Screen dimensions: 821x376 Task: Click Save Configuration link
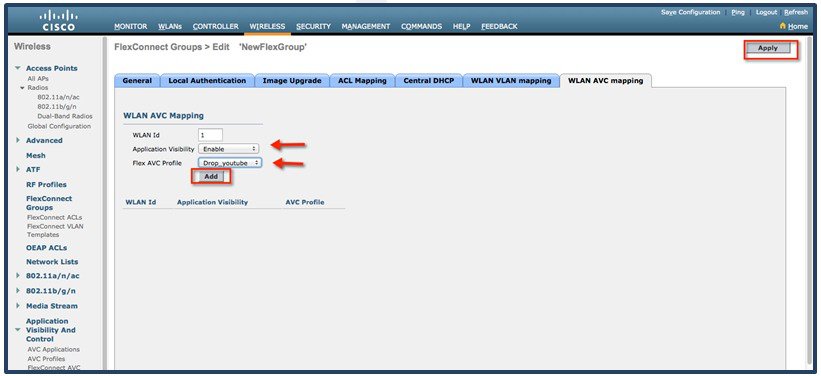(690, 12)
